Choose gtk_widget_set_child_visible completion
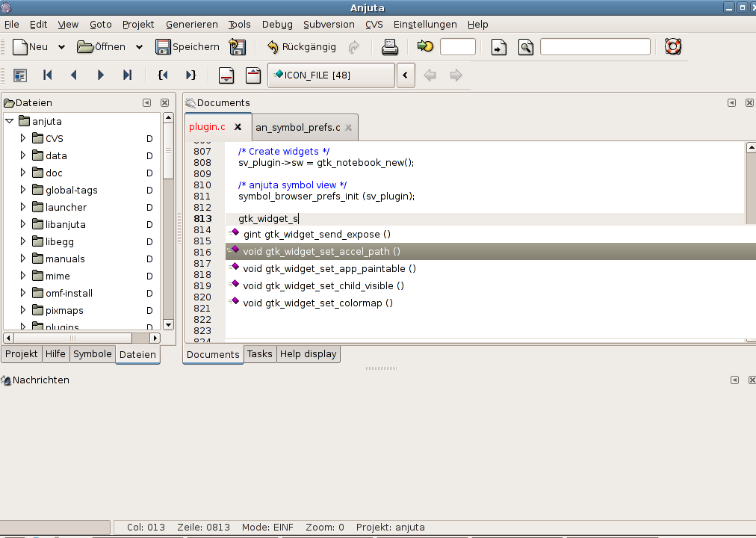Image resolution: width=756 pixels, height=538 pixels. pos(491,286)
